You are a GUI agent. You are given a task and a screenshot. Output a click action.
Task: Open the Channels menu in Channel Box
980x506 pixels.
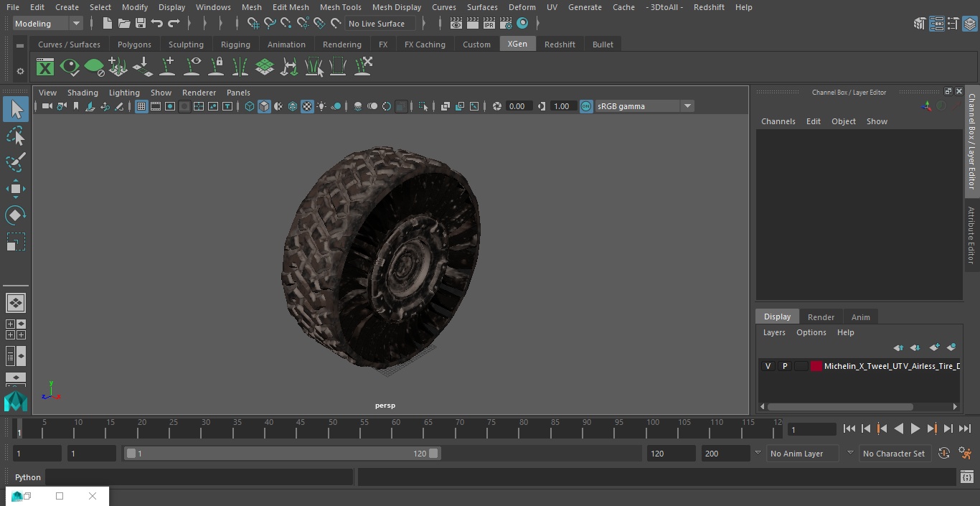coord(778,121)
